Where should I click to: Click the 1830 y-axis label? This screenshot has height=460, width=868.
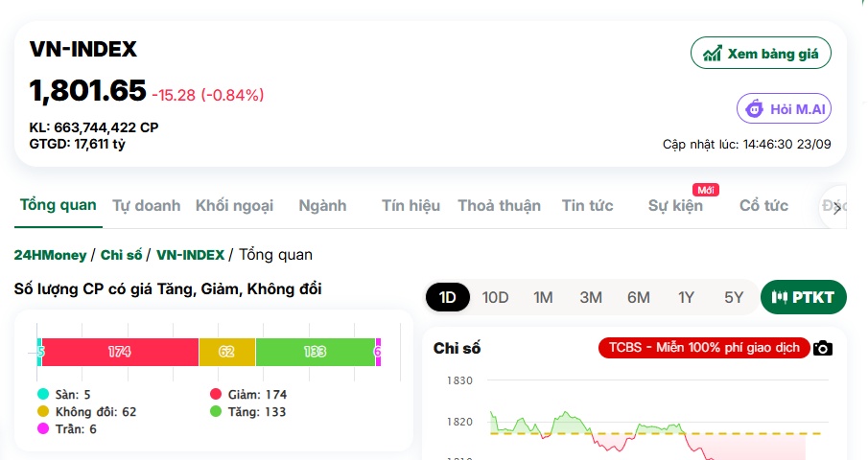pyautogui.click(x=459, y=380)
